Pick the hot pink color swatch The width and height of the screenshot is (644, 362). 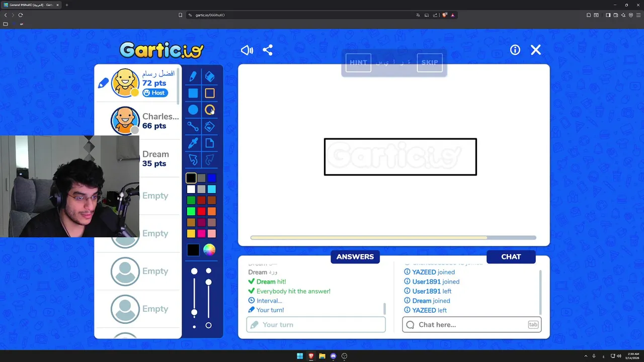click(201, 233)
